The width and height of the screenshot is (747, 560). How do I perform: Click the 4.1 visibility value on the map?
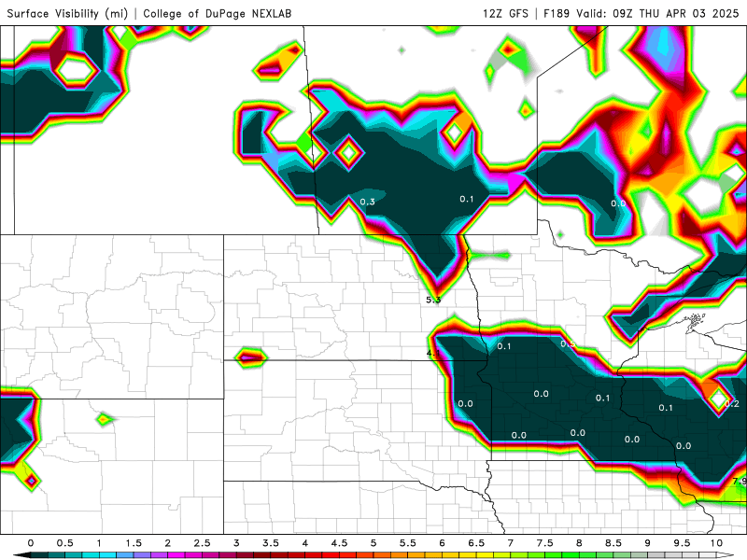(x=433, y=353)
